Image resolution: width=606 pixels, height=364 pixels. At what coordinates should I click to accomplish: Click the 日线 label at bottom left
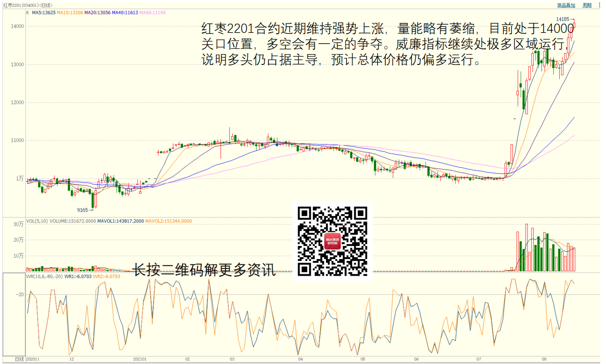[20, 359]
